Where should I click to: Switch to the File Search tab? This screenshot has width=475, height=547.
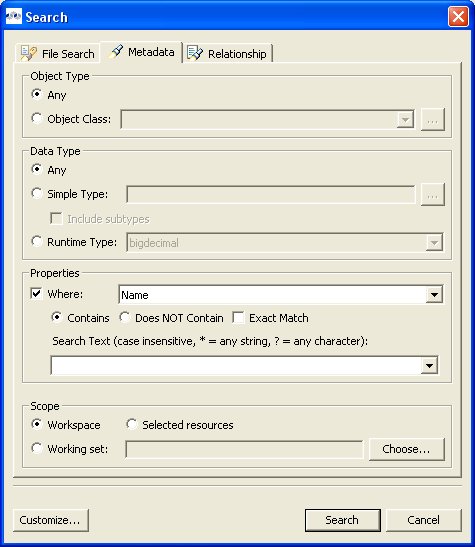58,54
